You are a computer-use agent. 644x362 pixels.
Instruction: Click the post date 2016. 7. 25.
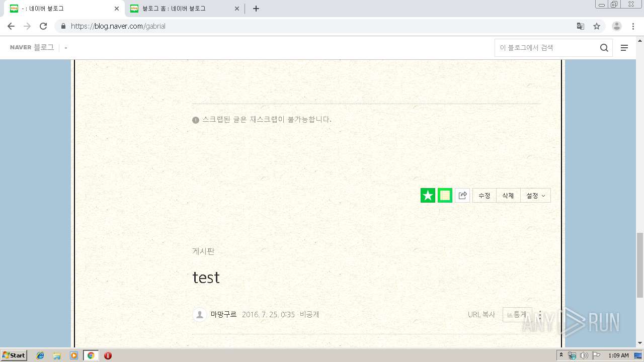click(x=268, y=315)
